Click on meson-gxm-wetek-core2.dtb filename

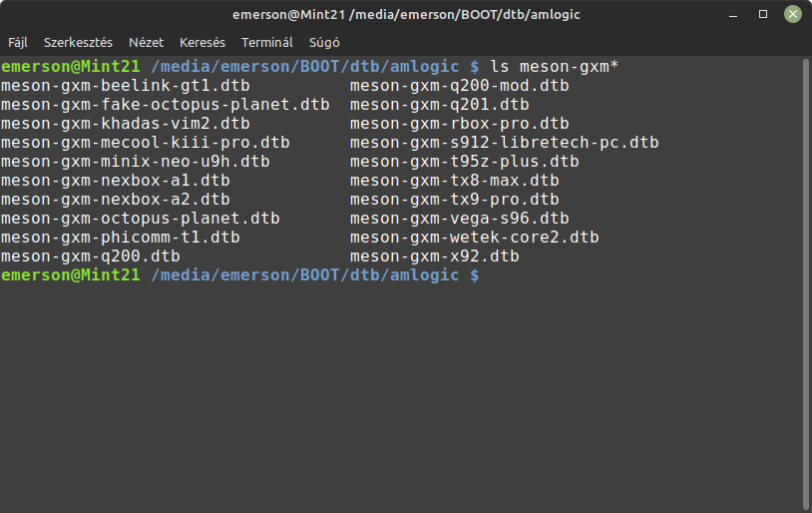pyautogui.click(x=475, y=238)
